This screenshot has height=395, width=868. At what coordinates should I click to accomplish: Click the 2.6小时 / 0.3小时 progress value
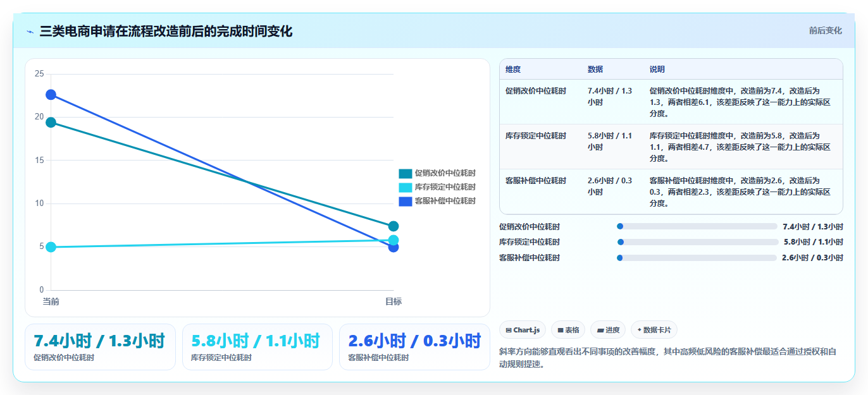pyautogui.click(x=812, y=258)
